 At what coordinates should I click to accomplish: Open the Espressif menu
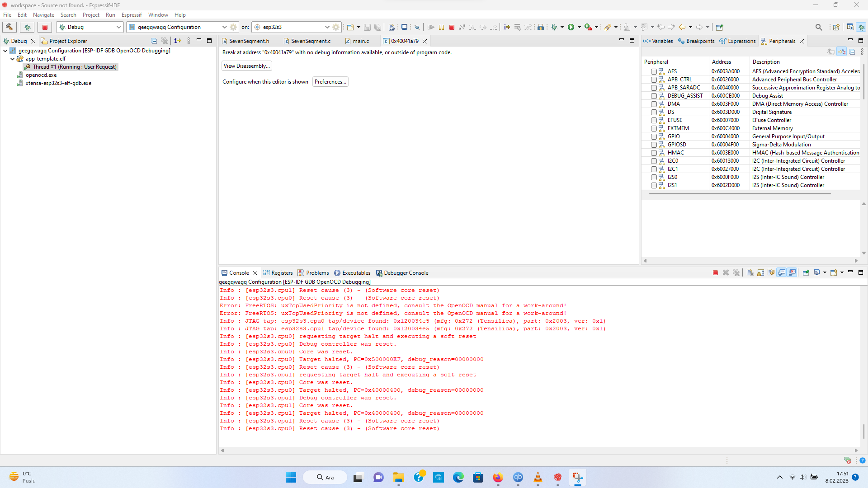(x=132, y=15)
